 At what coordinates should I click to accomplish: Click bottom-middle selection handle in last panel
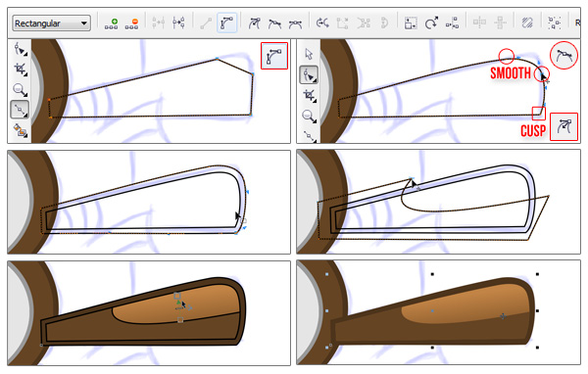click(432, 348)
